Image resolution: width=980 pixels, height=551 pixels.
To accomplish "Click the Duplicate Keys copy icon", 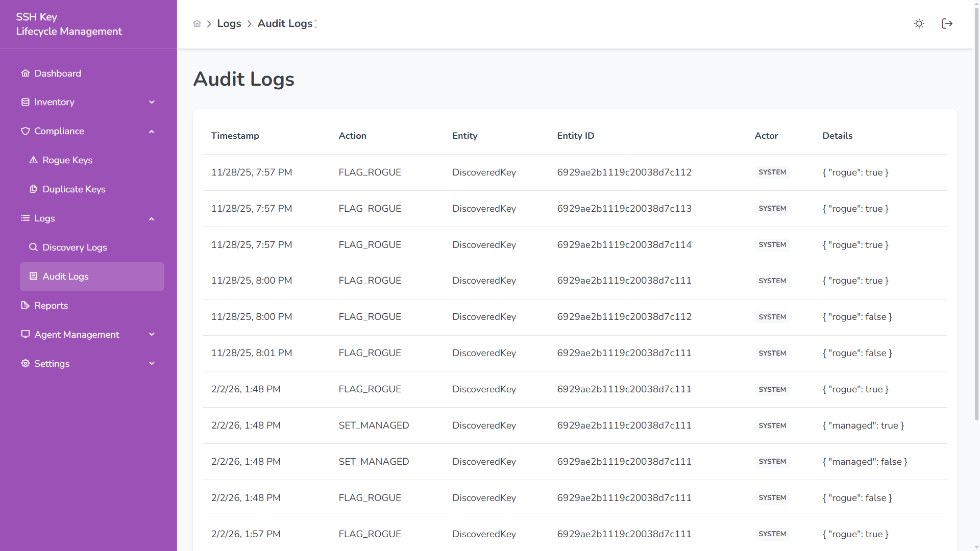I will (34, 189).
